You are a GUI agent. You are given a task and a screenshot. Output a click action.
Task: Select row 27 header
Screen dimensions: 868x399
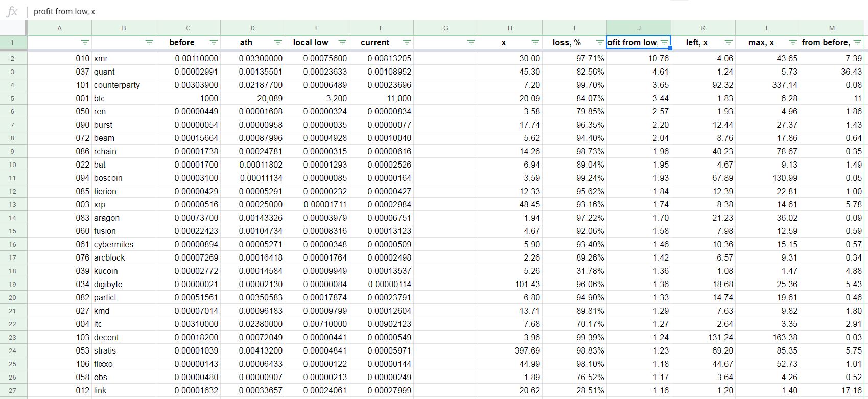click(x=13, y=390)
